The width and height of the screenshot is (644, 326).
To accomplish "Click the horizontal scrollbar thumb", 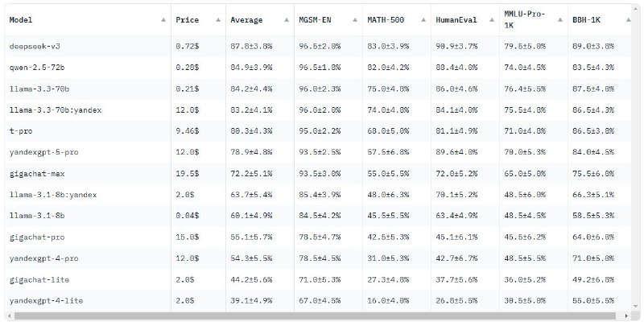I will pos(315,316).
